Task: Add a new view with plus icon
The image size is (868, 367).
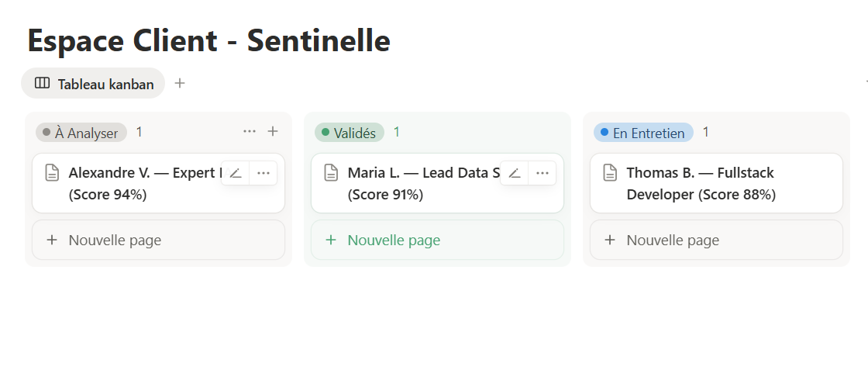Action: pyautogui.click(x=180, y=83)
